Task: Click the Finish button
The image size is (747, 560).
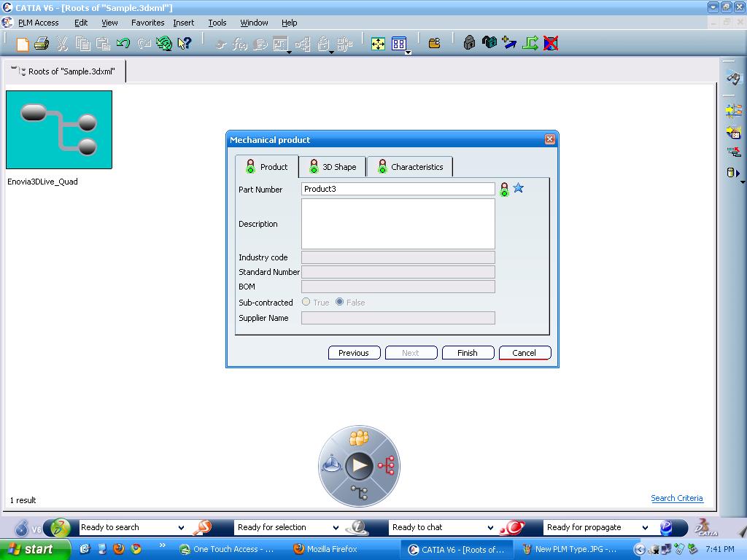Action: click(x=468, y=353)
